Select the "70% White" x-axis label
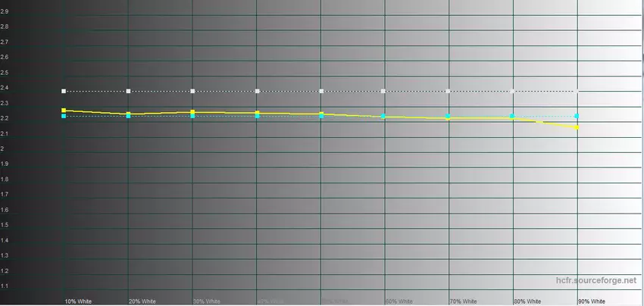This screenshot has width=644, height=306. point(464,301)
